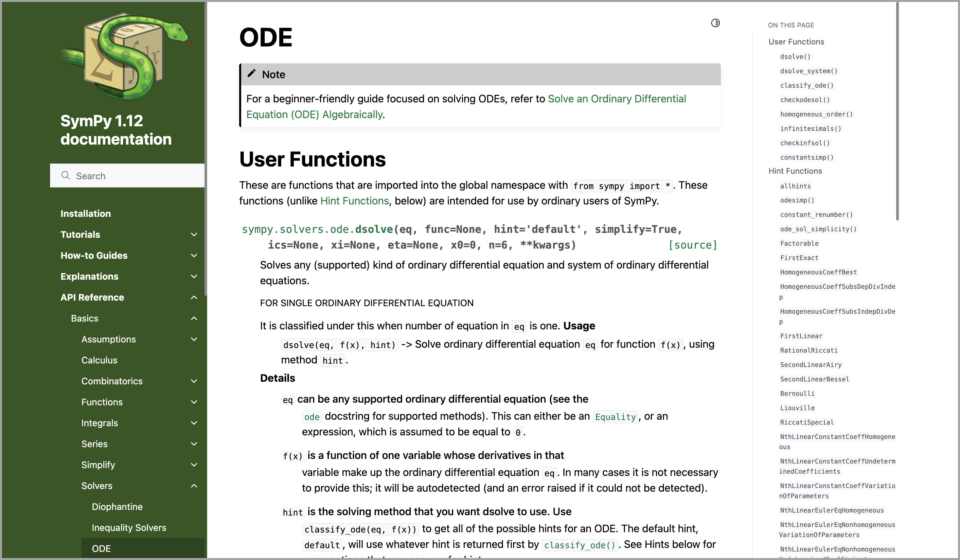Image resolution: width=960 pixels, height=560 pixels.
Task: Click the search input field
Action: click(x=127, y=175)
